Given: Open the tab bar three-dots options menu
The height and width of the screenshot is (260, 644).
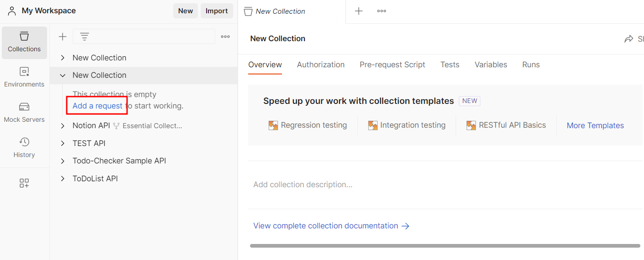Looking at the screenshot, I should pos(382,11).
